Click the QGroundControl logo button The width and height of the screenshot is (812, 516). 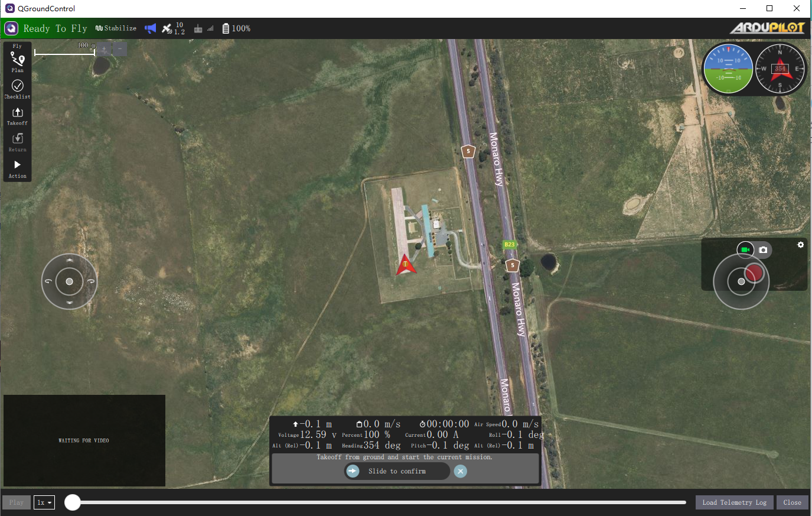10,28
